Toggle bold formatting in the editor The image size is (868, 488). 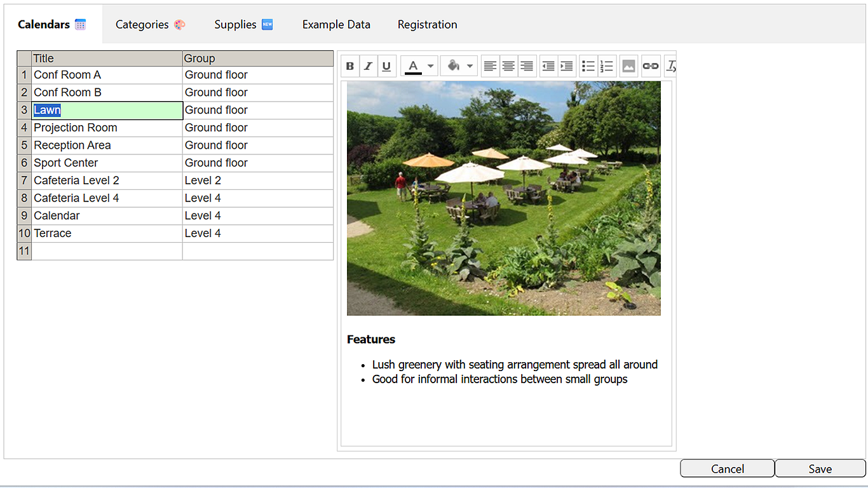coord(349,65)
